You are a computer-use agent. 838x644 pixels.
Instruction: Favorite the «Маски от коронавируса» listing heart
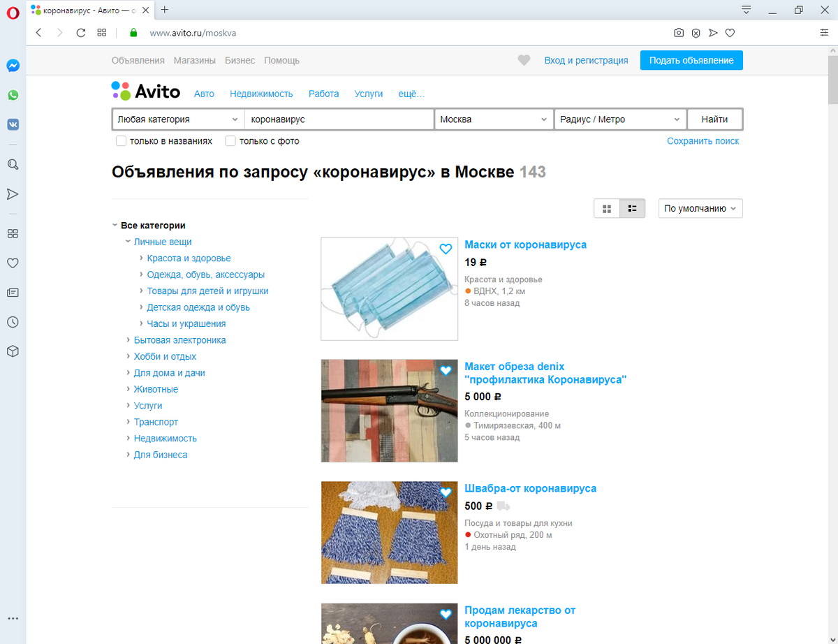coord(445,248)
